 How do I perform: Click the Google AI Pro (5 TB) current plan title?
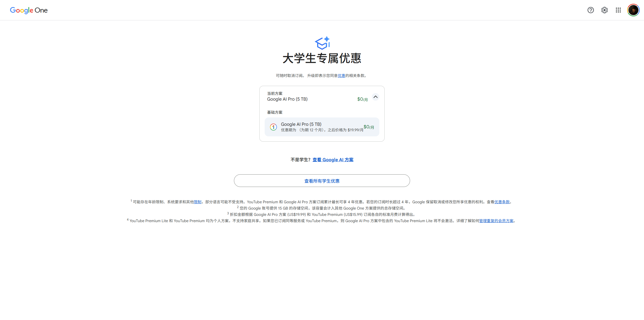coord(287,99)
